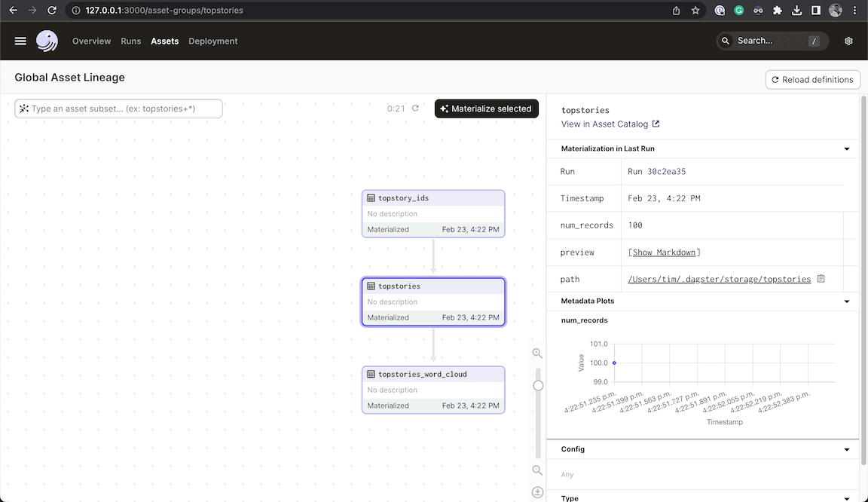Open the Overview tab
The image size is (868, 502).
[91, 41]
